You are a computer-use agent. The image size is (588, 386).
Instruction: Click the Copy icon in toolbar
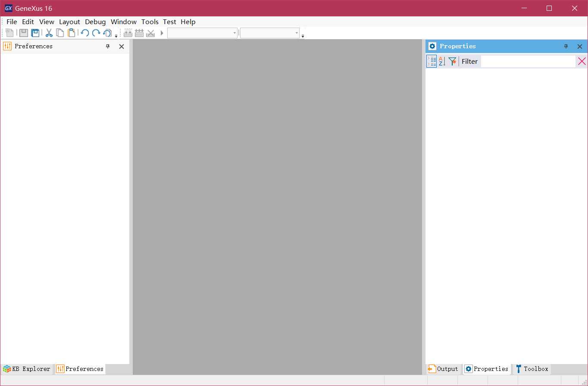(x=60, y=33)
